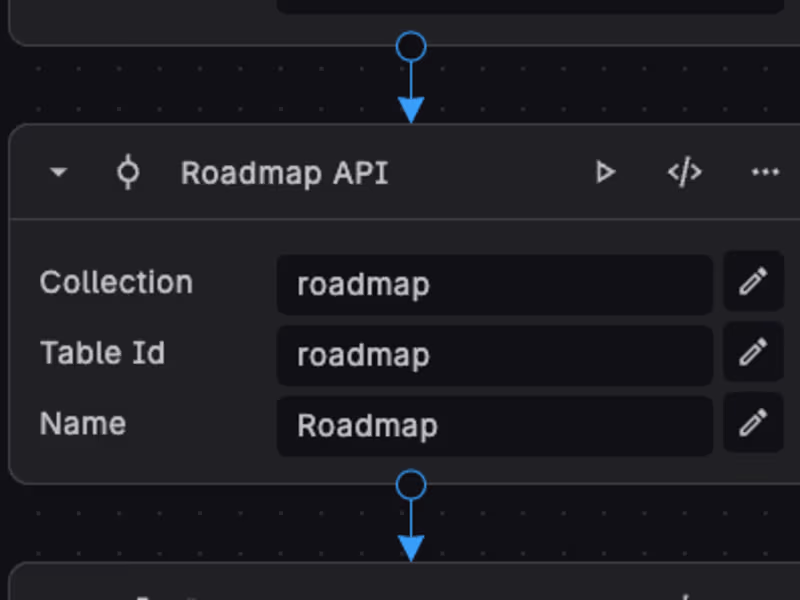Image resolution: width=800 pixels, height=600 pixels.
Task: Focus the Table Id input field
Action: pos(494,355)
